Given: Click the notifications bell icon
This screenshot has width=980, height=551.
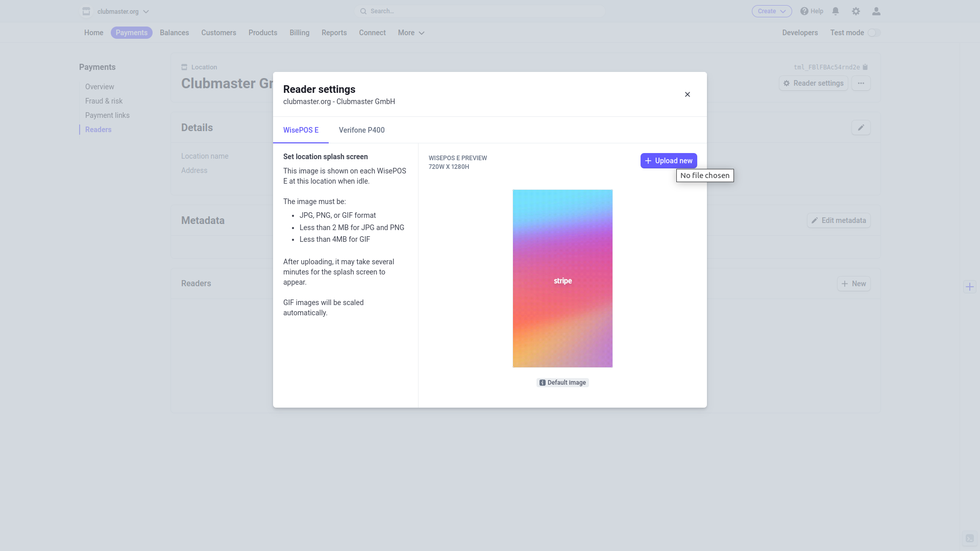Looking at the screenshot, I should (x=836, y=11).
